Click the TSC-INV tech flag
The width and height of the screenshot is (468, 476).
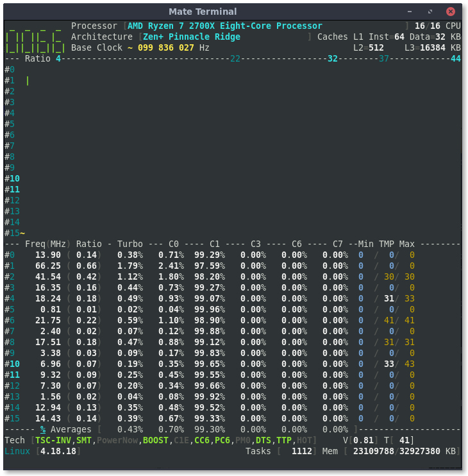coord(53,441)
